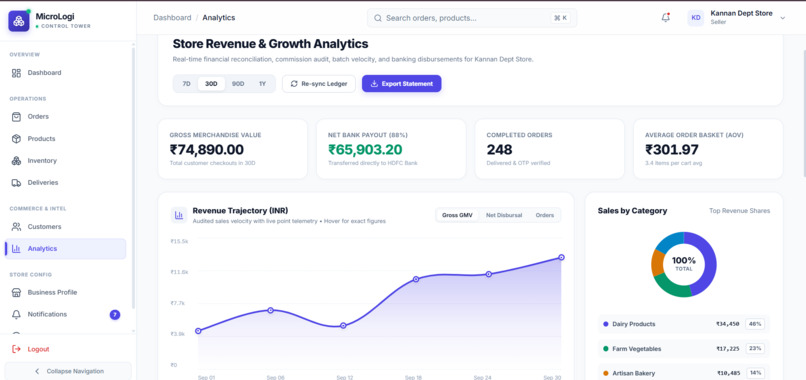Click the Completed Orders value 248

click(x=500, y=150)
